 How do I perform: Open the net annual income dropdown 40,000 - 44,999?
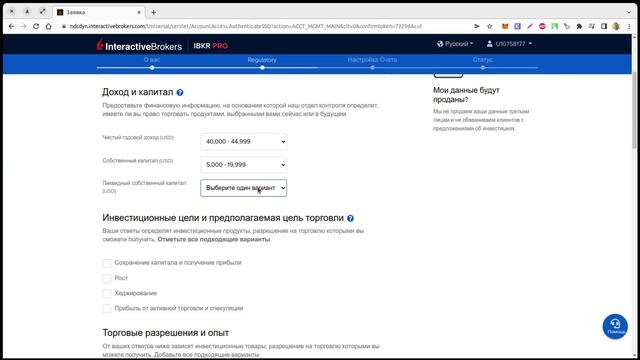[x=244, y=142]
